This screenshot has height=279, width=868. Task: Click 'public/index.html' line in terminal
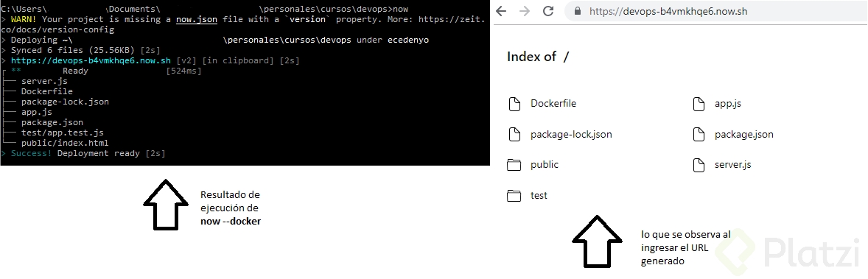pyautogui.click(x=65, y=143)
